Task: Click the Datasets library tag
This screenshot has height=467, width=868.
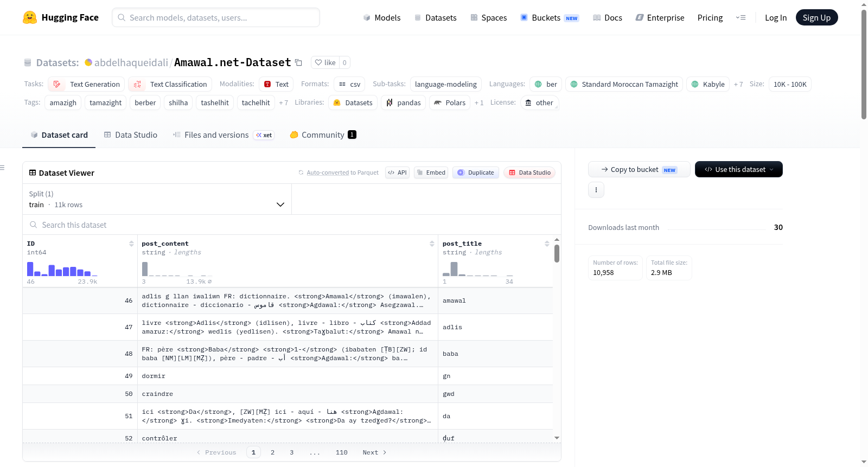Action: 353,103
